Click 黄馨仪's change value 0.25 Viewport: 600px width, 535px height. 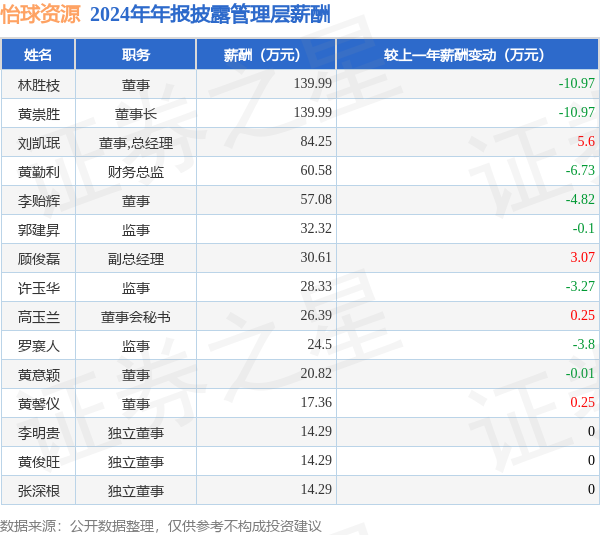pyautogui.click(x=583, y=403)
